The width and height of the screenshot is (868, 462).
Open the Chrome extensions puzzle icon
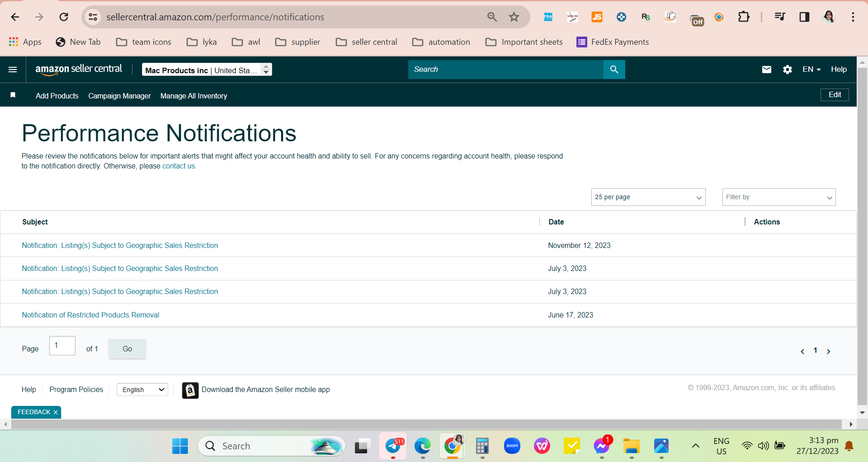[744, 17]
